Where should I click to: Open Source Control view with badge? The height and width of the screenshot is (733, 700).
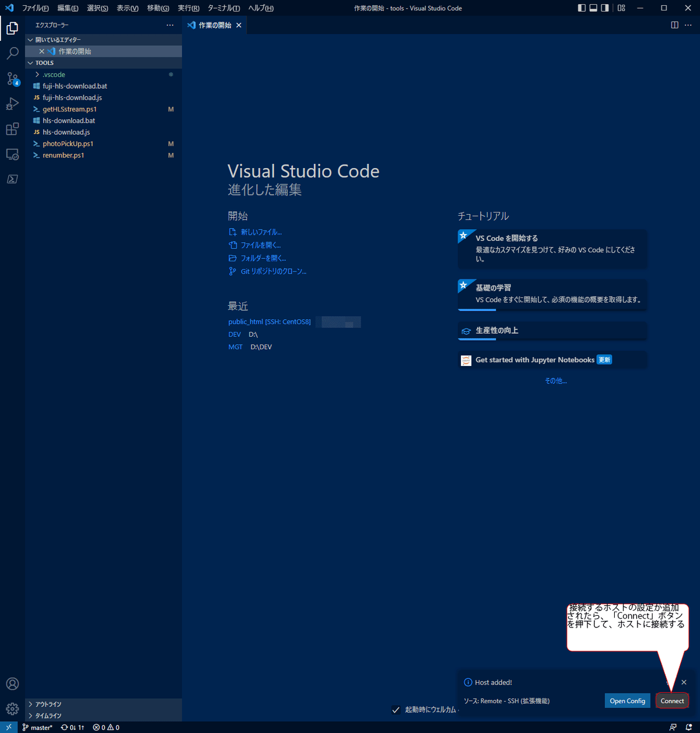12,79
